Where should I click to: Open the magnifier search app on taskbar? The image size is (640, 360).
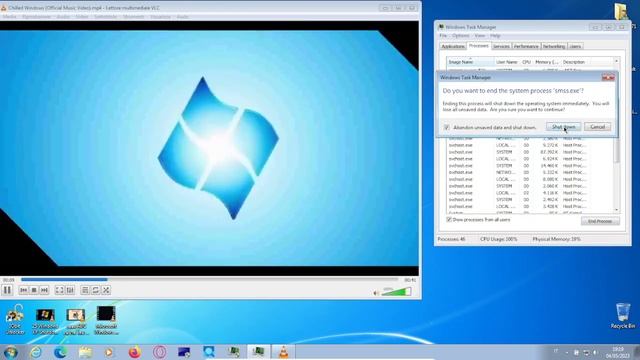(x=209, y=352)
